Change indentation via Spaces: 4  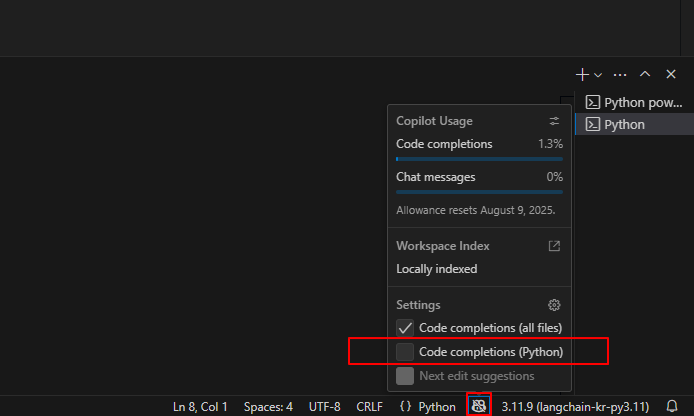(268, 406)
